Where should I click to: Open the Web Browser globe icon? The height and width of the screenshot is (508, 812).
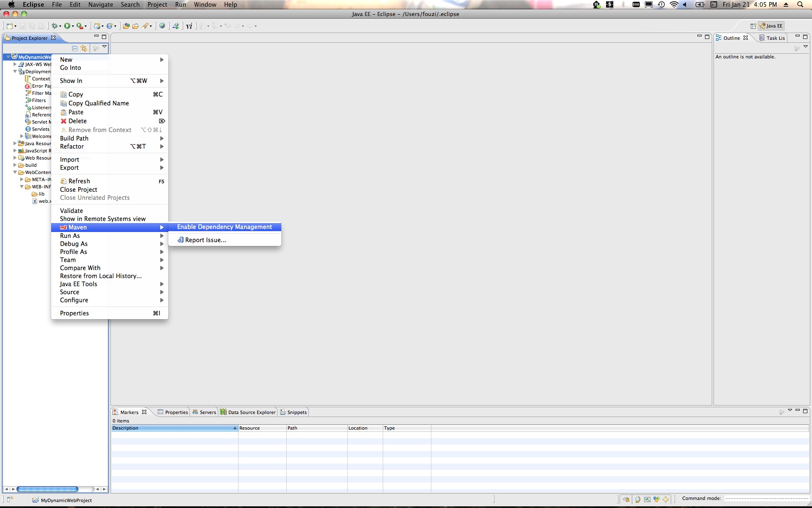[162, 26]
